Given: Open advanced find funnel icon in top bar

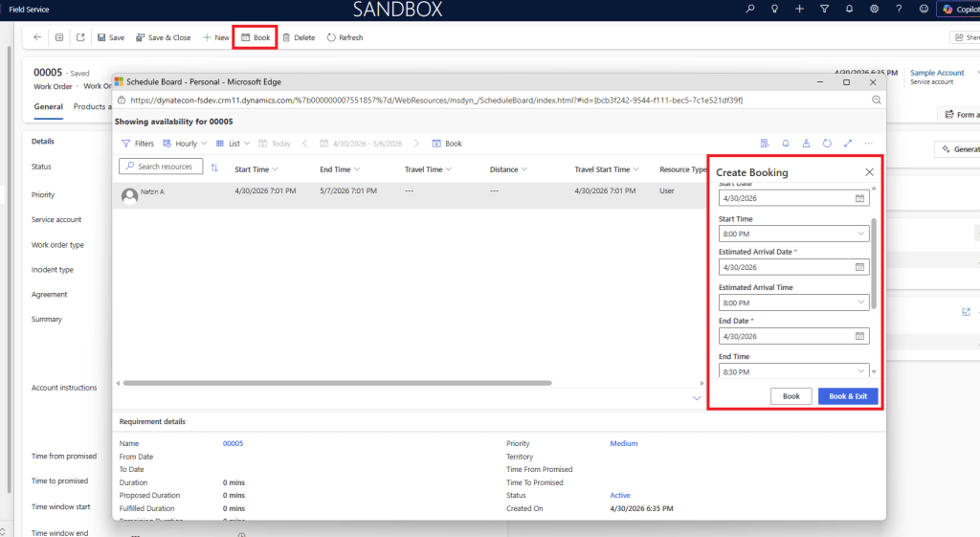Looking at the screenshot, I should [824, 9].
